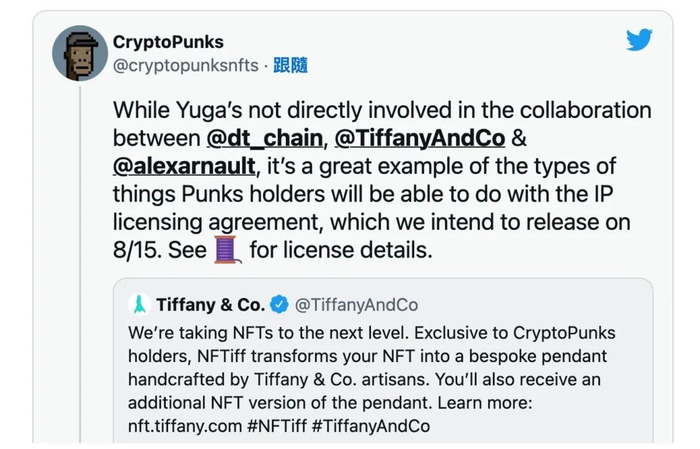Open the CryptoPunks profile name
Image resolution: width=700 pixels, height=449 pixels.
(168, 42)
